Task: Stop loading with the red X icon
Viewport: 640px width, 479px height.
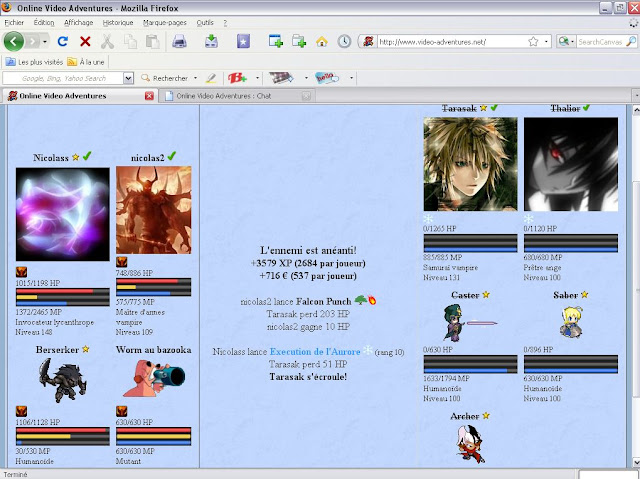Action: (85, 42)
